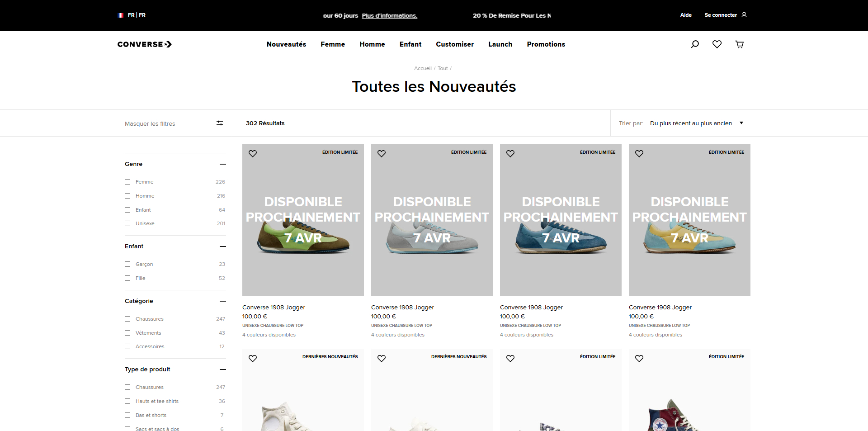Viewport: 868px width, 431px height.
Task: Collapse the Genre filter section
Action: 222,164
